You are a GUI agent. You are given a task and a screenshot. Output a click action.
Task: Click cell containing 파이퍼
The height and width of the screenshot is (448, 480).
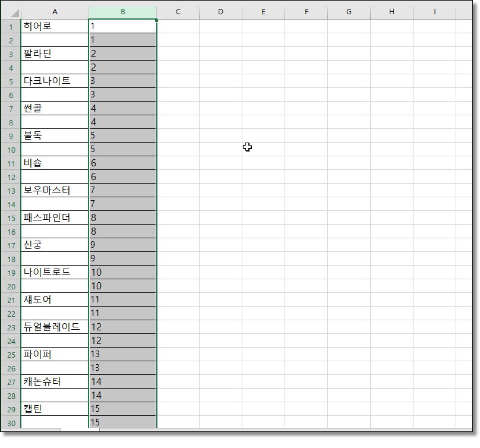[x=55, y=354]
